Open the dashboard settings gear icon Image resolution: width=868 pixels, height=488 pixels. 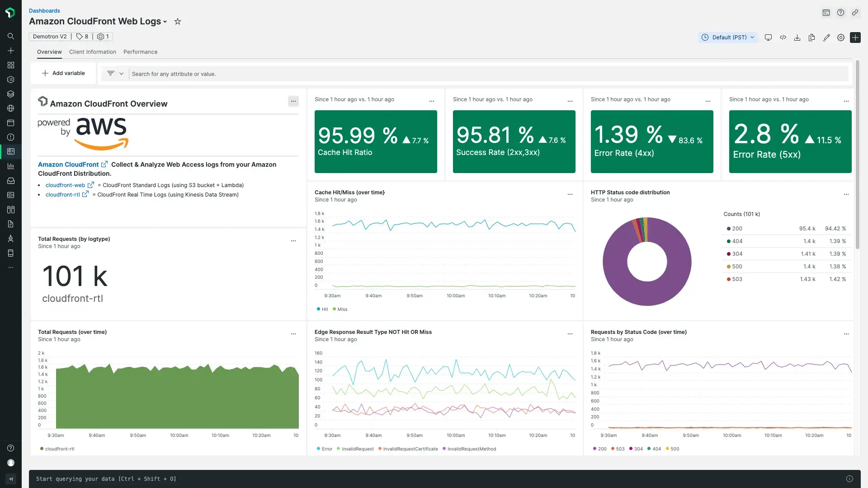click(841, 38)
